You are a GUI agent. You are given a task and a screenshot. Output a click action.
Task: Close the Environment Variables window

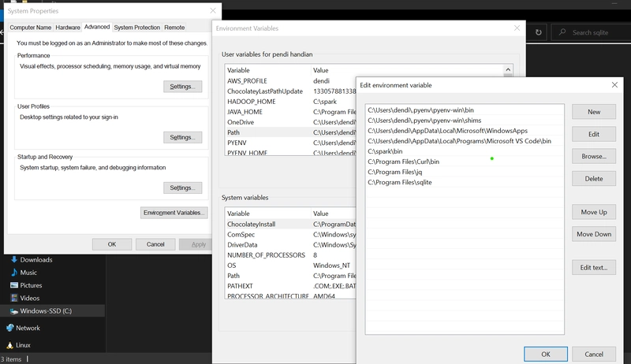517,28
